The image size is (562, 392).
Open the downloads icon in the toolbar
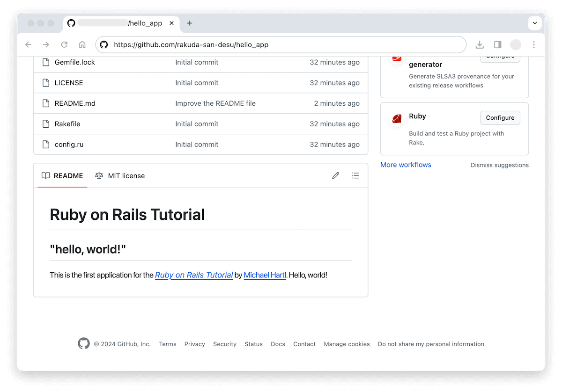tap(480, 45)
